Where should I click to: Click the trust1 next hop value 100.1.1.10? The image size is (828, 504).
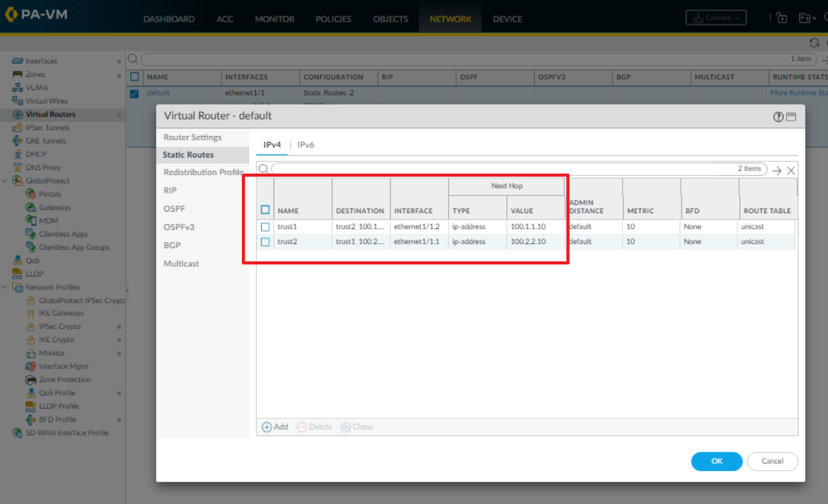point(528,227)
